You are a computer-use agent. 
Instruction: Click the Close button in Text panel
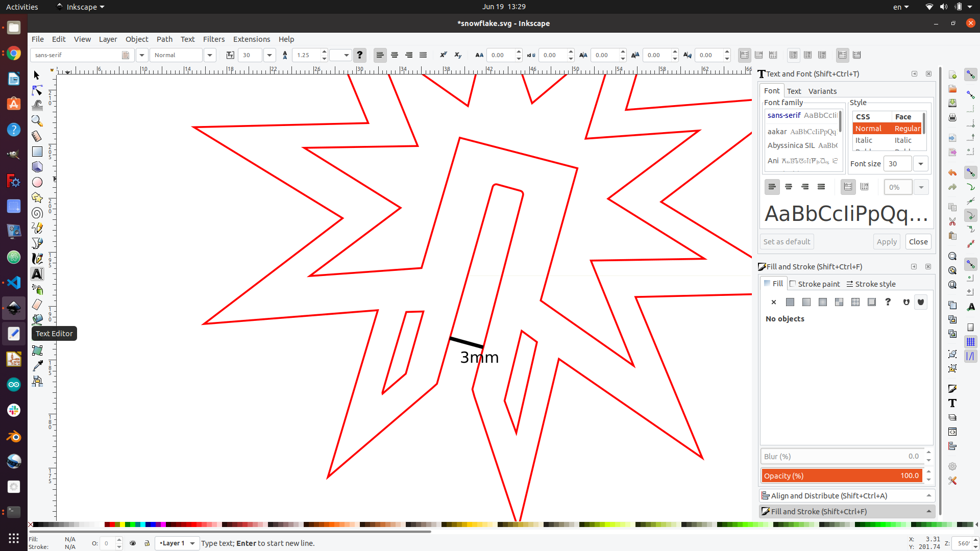pos(918,242)
